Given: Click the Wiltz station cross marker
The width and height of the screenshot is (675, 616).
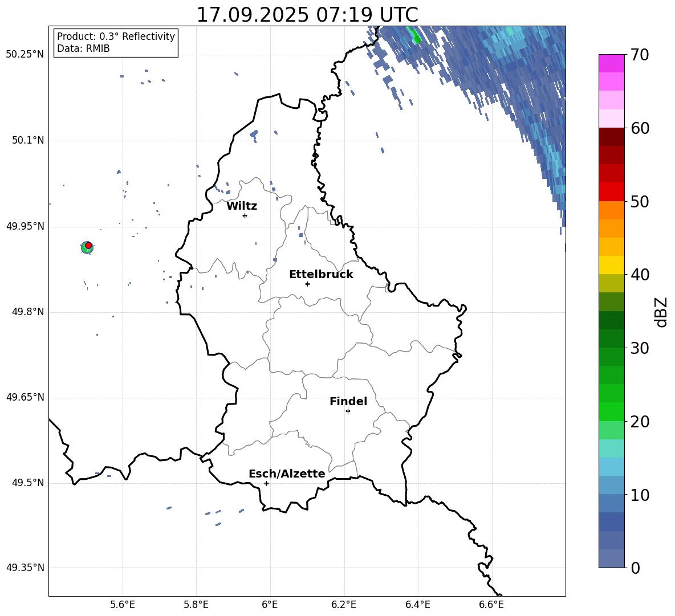Looking at the screenshot, I should 245,215.
